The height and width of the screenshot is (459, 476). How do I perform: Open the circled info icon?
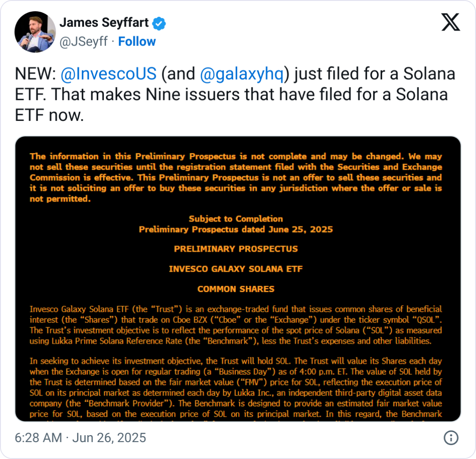point(451,437)
